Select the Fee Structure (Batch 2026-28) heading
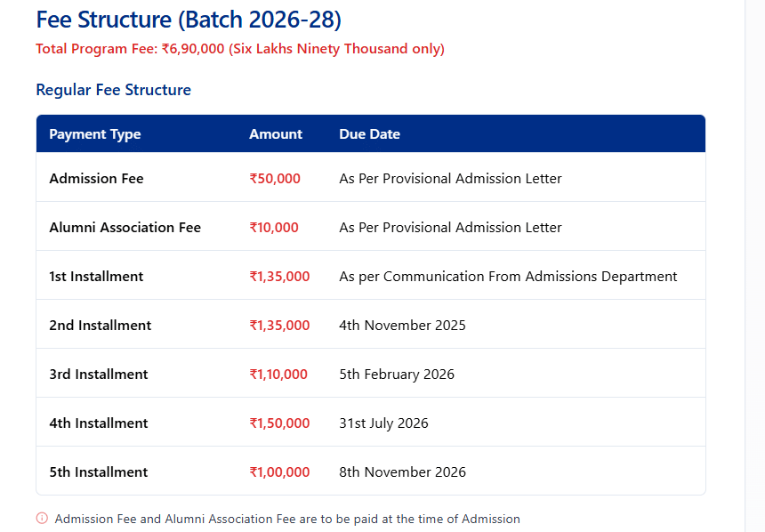The height and width of the screenshot is (532, 765). click(x=189, y=19)
